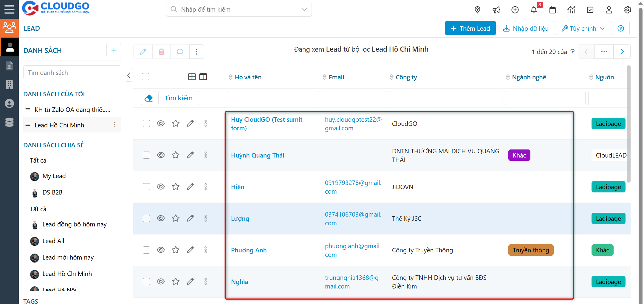644x304 pixels.
Task: Tick the checkbox for Huy CloudGO row
Action: [146, 124]
